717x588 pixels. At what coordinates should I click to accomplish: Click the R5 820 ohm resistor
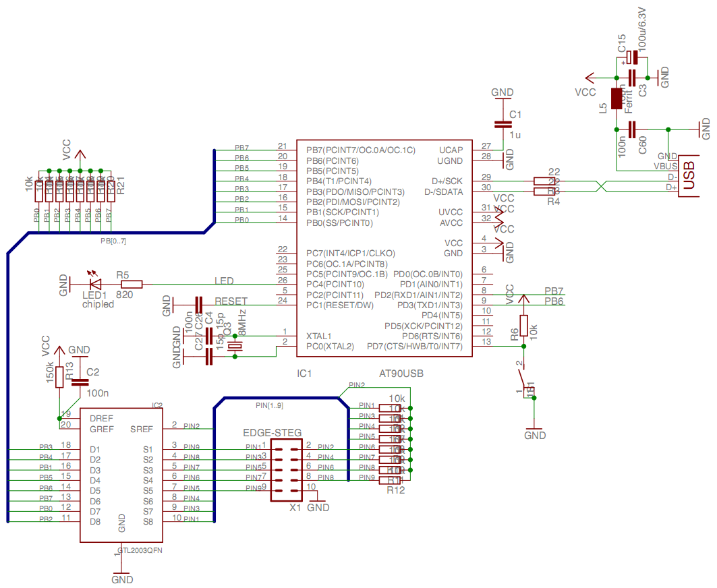coord(127,285)
